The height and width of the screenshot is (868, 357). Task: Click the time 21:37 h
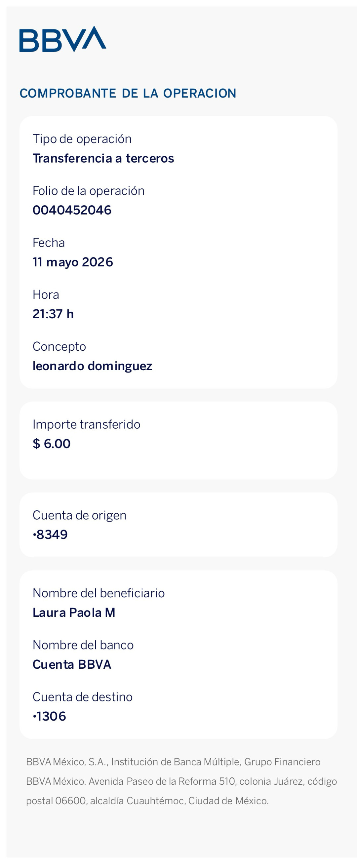click(53, 314)
